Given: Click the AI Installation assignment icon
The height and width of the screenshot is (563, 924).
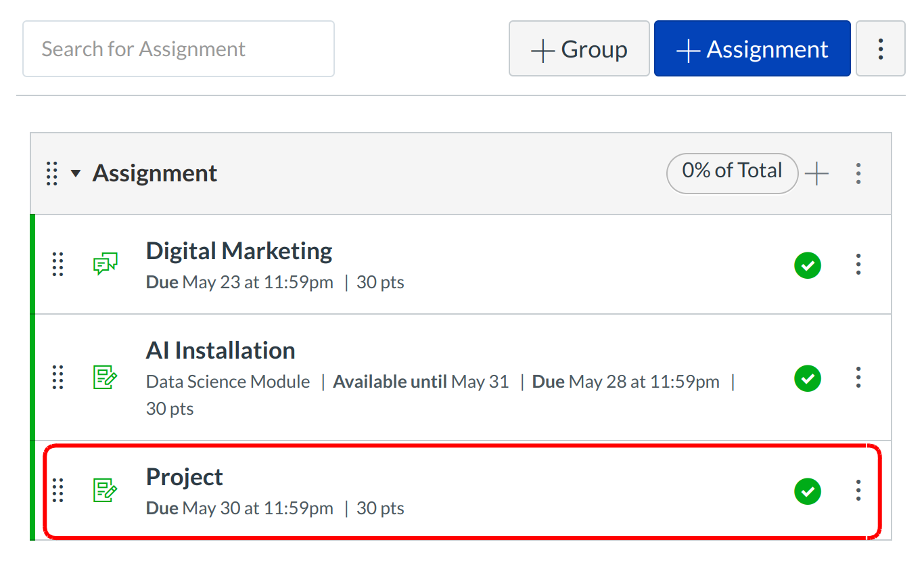Looking at the screenshot, I should pos(105,377).
